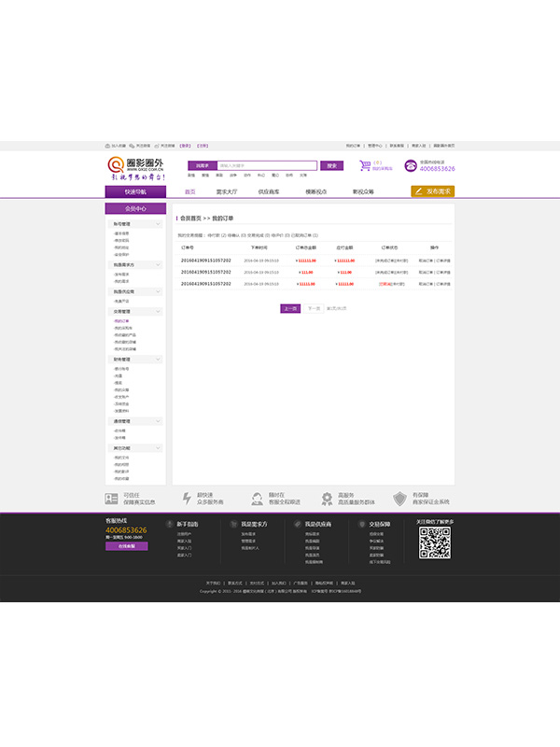Open the nav tab between 供应商库 and 影视众筹

coord(316,192)
